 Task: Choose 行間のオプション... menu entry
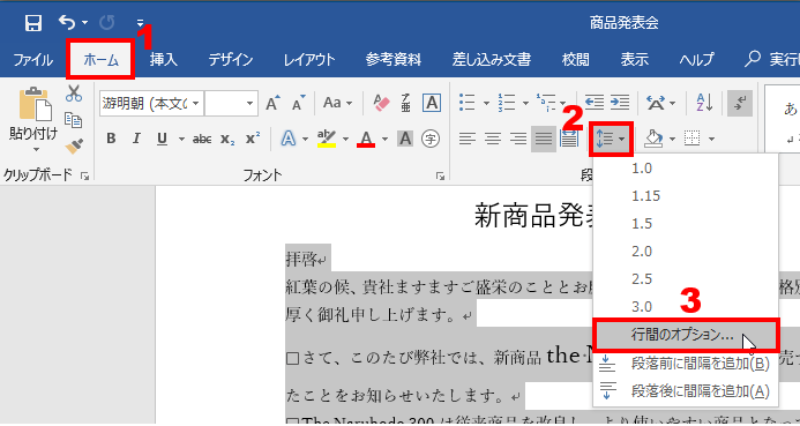pyautogui.click(x=685, y=335)
